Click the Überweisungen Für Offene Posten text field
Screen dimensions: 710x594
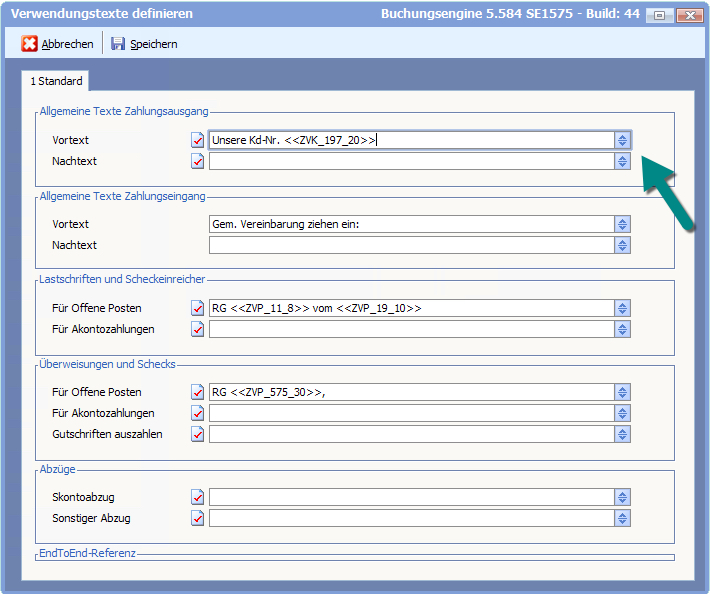(410, 393)
